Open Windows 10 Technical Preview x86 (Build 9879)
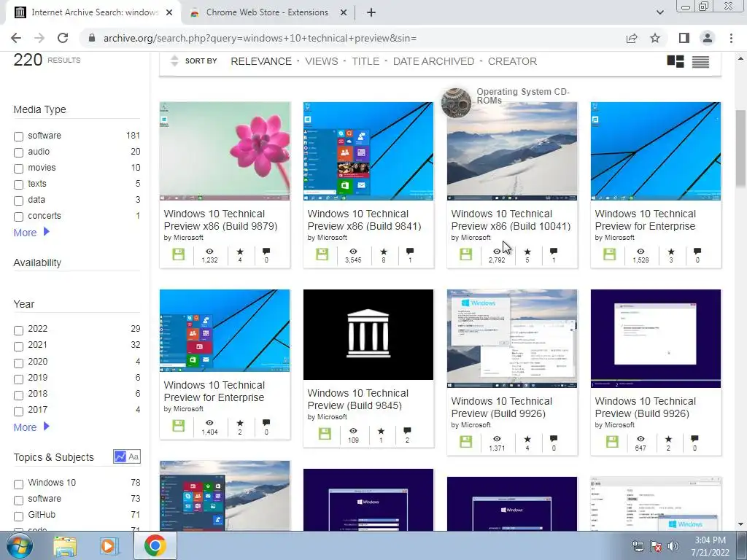 pyautogui.click(x=220, y=220)
